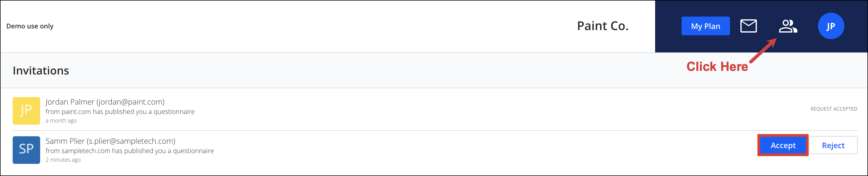Click the sampletech.com published questionnaire text
Viewport: 868px width, 176px height.
coord(130,151)
